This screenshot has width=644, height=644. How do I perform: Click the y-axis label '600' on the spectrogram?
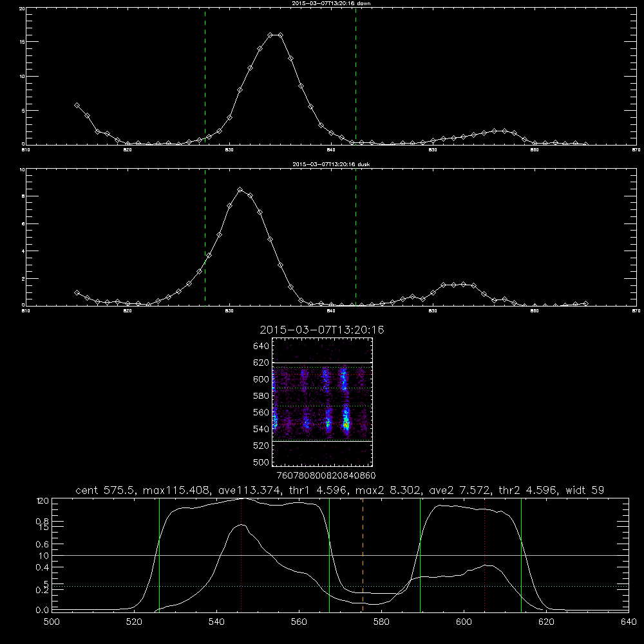click(x=261, y=379)
